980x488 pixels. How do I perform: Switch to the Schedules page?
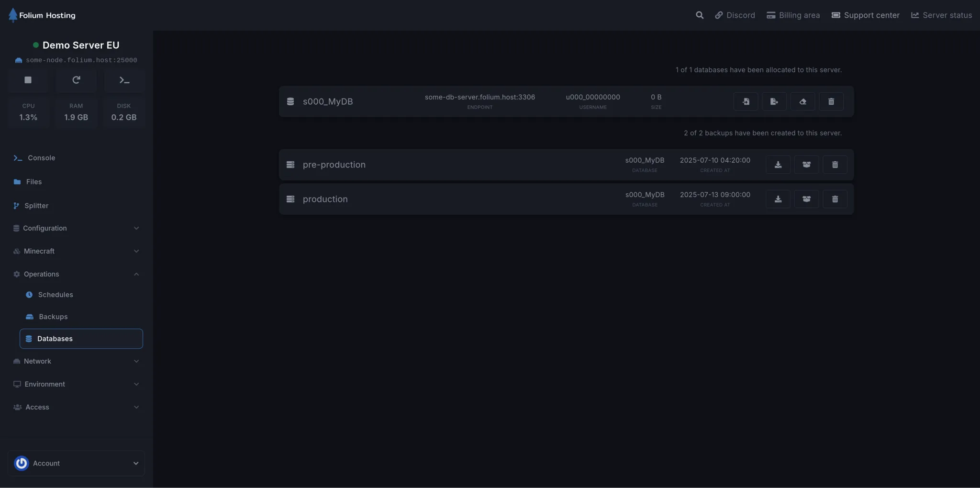[x=56, y=295]
